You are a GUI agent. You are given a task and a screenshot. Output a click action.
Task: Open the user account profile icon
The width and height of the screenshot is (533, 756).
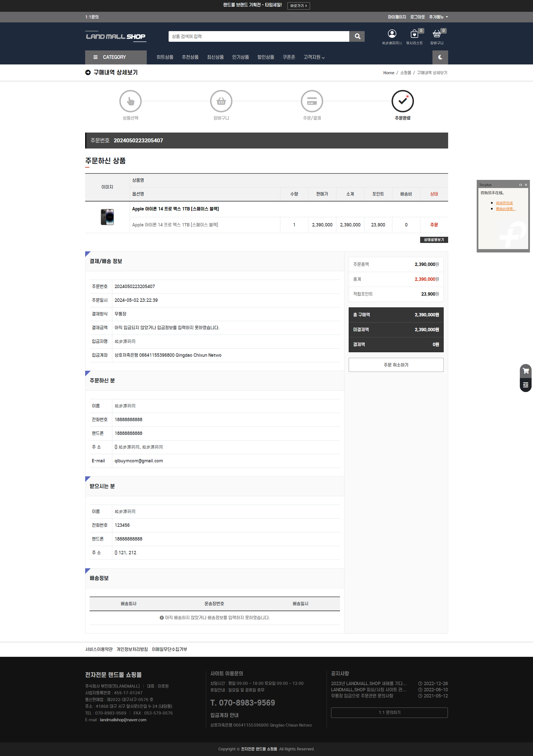coord(392,34)
